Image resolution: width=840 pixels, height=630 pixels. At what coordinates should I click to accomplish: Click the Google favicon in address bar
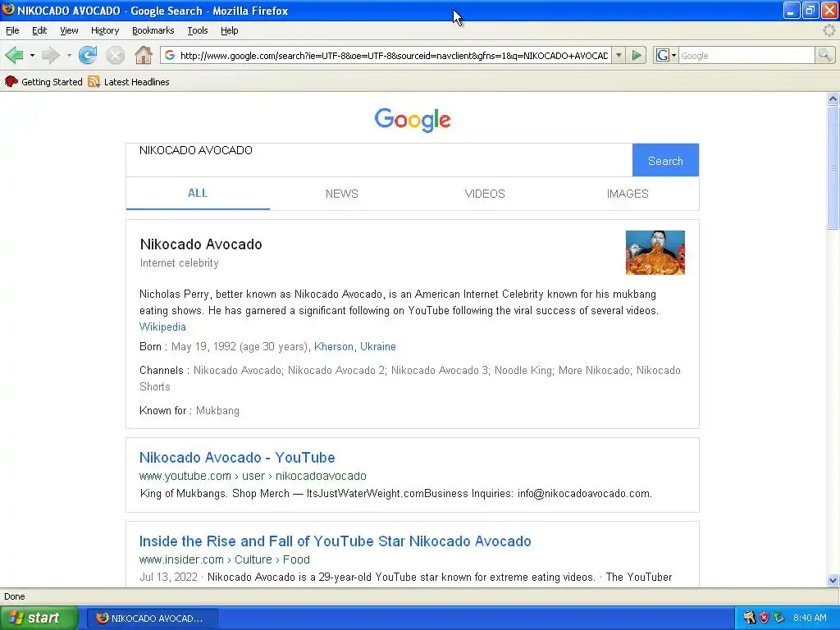(170, 55)
